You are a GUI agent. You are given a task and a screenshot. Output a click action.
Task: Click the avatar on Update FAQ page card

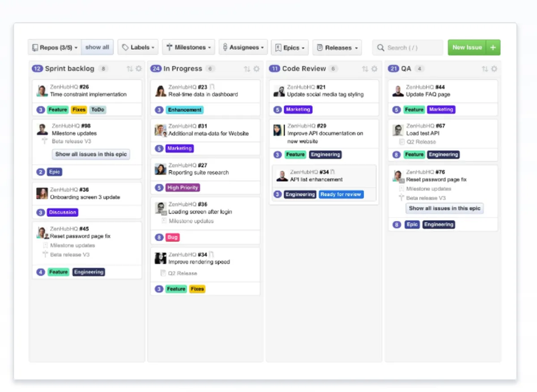[398, 91]
